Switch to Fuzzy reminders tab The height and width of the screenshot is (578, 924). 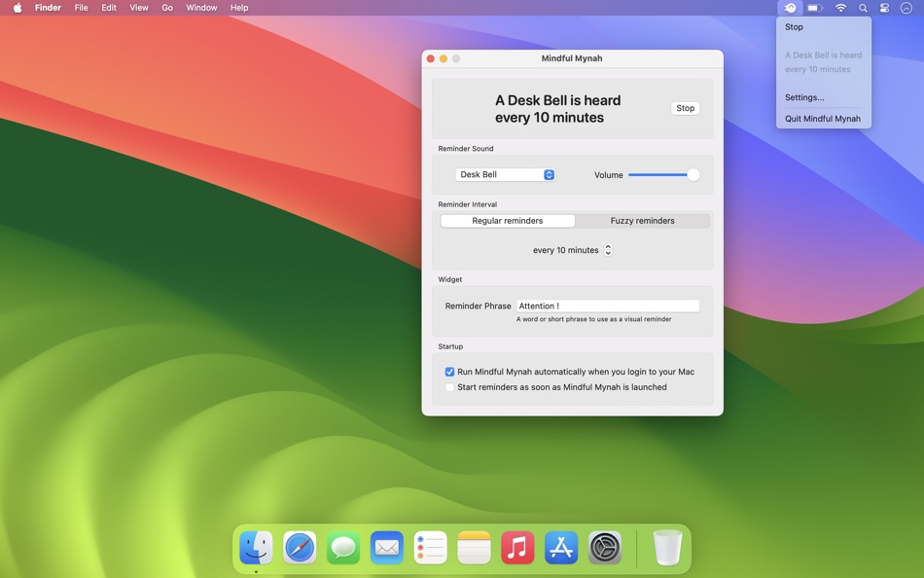(x=642, y=221)
